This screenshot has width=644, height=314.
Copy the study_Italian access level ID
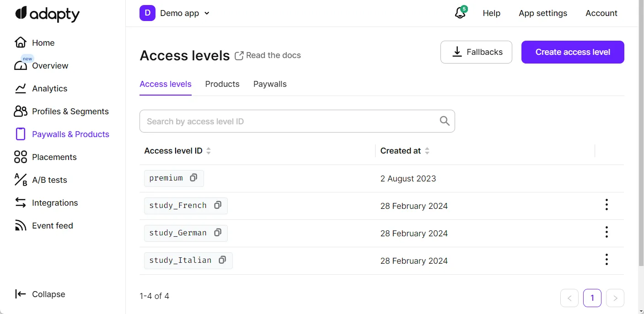pyautogui.click(x=222, y=260)
